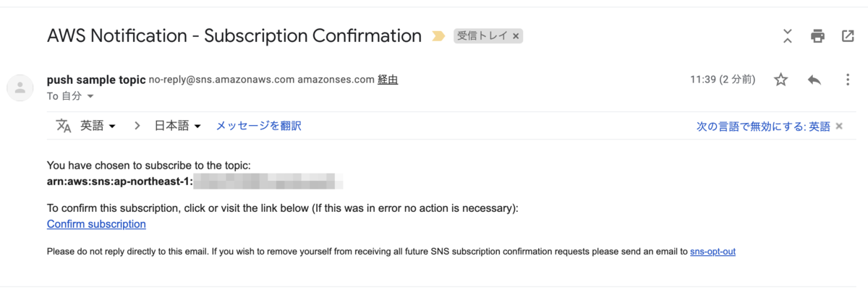Open email in new window icon
Image resolution: width=868 pixels, height=298 pixels.
(x=848, y=35)
